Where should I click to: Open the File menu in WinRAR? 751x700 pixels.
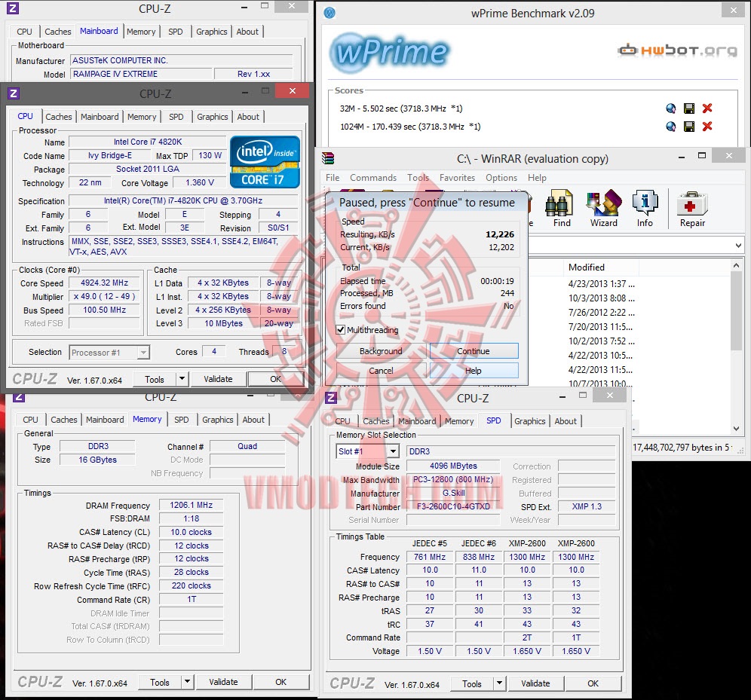coord(333,178)
